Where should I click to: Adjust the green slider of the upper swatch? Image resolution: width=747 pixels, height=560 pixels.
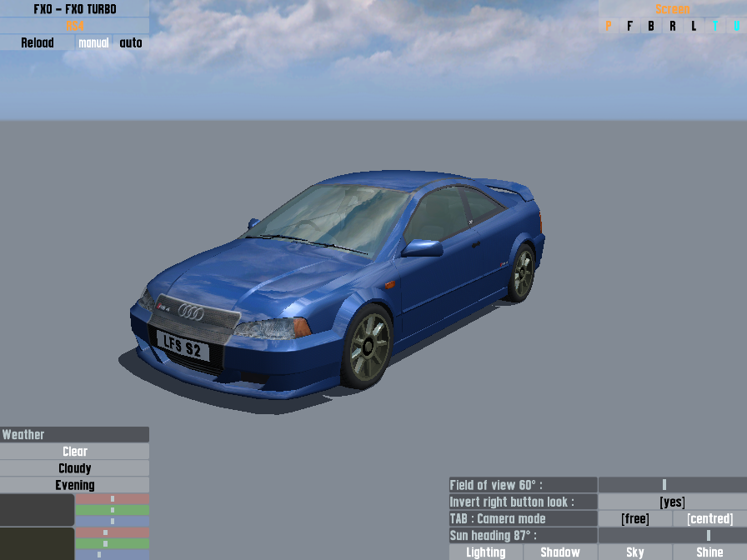point(113,510)
